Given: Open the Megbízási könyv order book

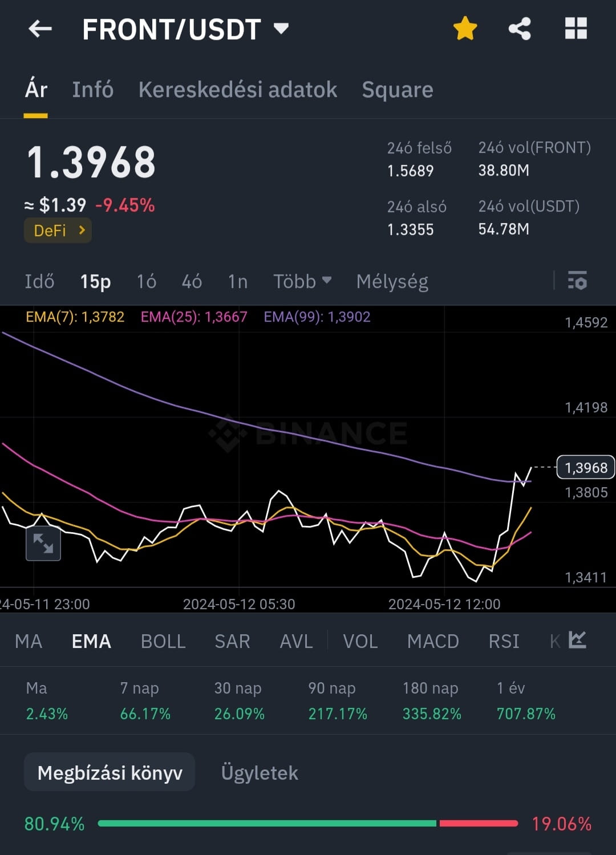Looking at the screenshot, I should pyautogui.click(x=110, y=772).
